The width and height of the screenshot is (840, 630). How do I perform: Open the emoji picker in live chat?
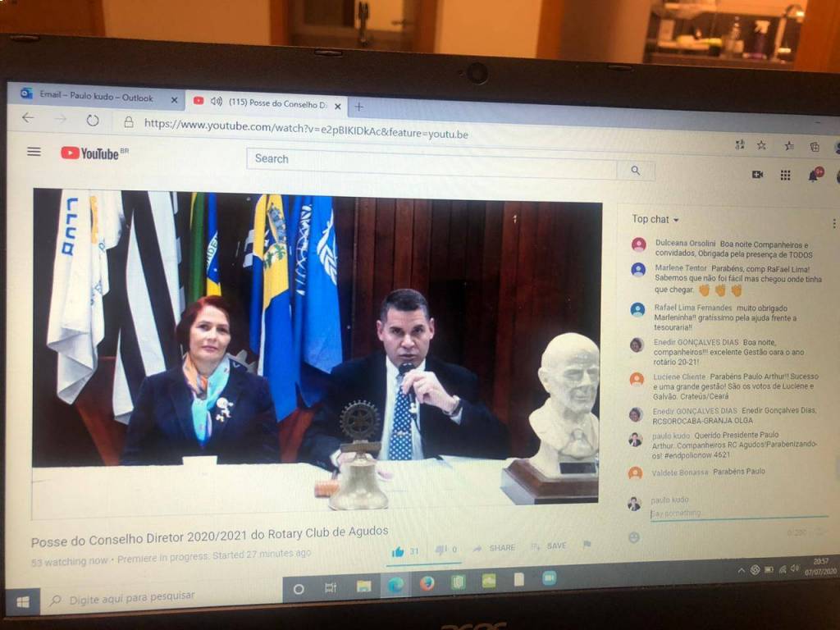(x=633, y=537)
